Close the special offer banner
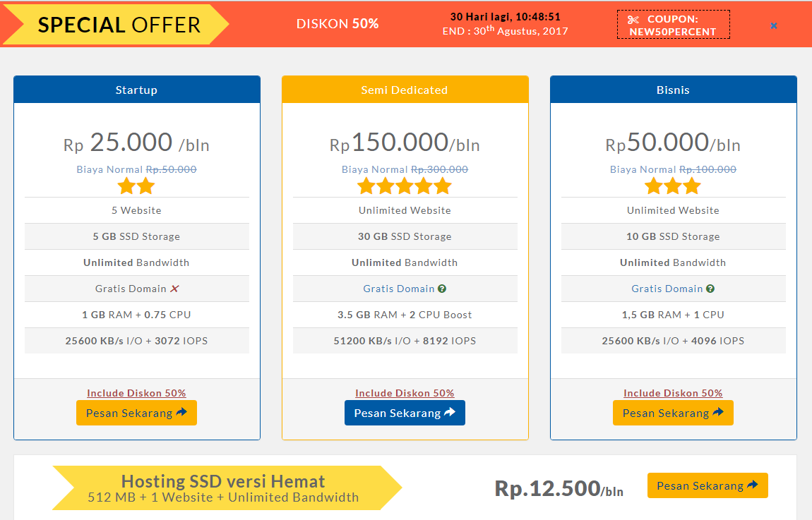 click(773, 25)
